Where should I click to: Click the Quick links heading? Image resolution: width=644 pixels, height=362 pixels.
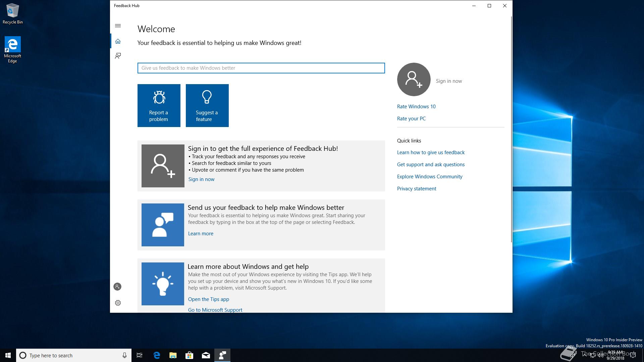click(x=409, y=141)
